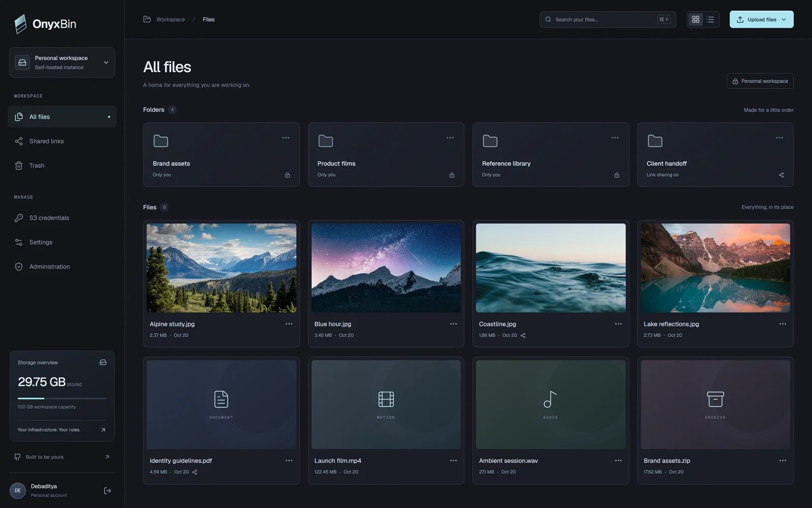Open more options for Lake reflections.jpg
Image resolution: width=812 pixels, height=508 pixels.
pos(783,324)
